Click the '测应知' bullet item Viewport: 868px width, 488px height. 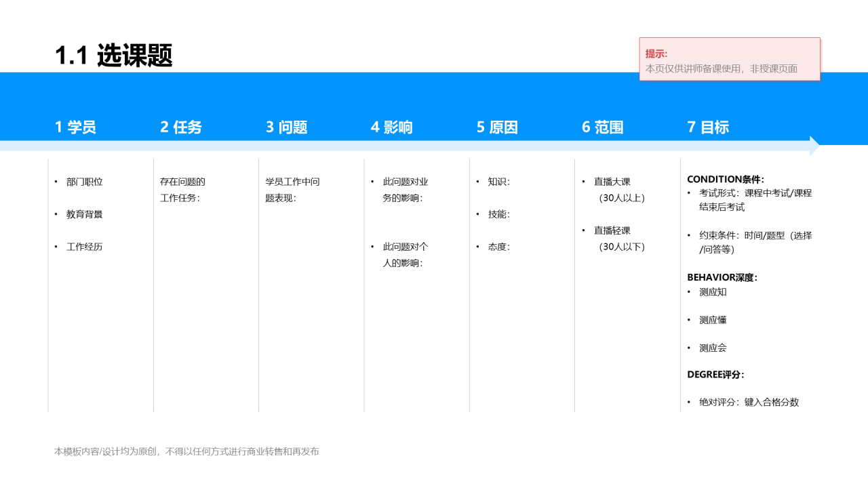(x=713, y=292)
